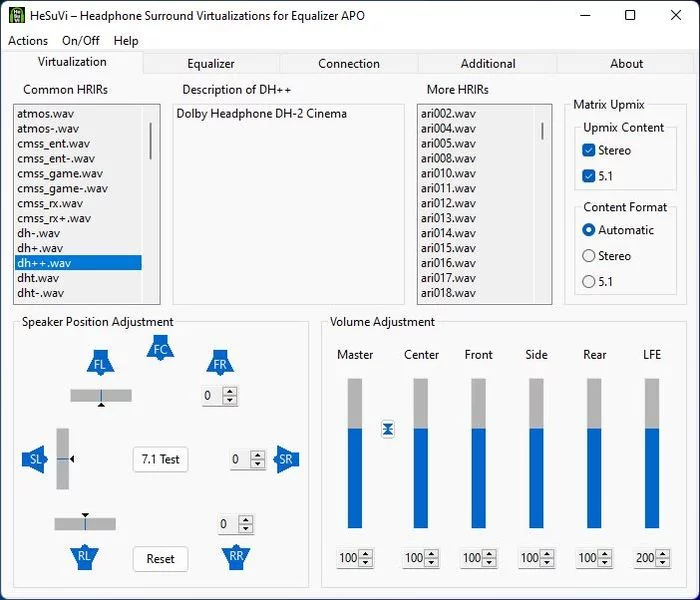The width and height of the screenshot is (700, 600).
Task: Click the FR front-right speaker icon
Action: click(220, 364)
